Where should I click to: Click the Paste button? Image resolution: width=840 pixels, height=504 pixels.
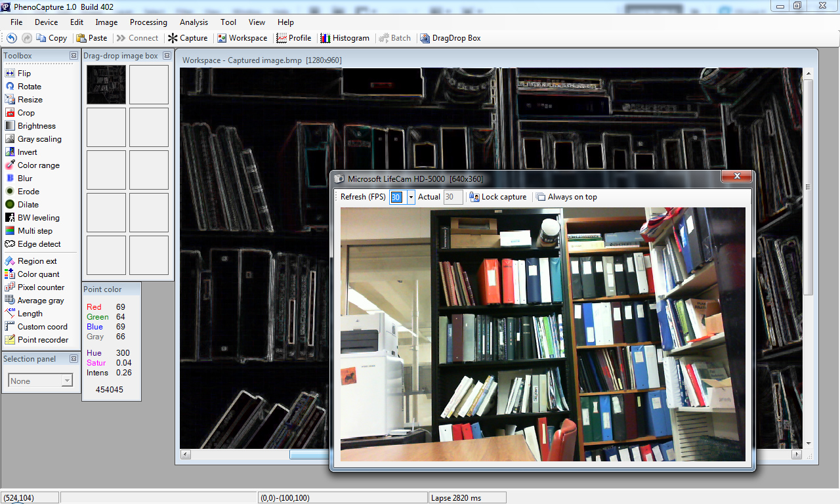click(x=92, y=38)
